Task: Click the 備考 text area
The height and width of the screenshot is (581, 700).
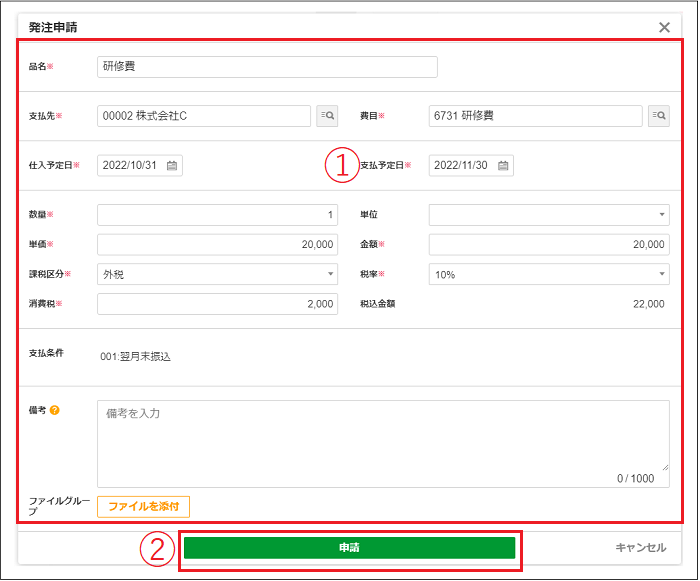Action: point(383,443)
